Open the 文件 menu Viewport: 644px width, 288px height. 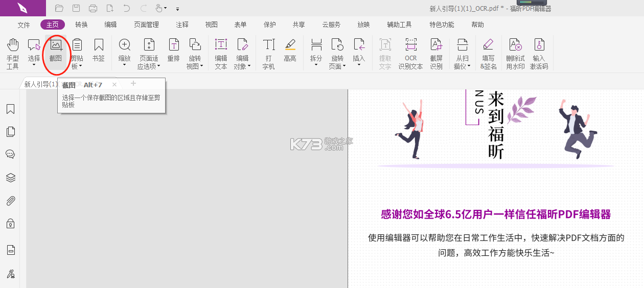click(x=24, y=25)
